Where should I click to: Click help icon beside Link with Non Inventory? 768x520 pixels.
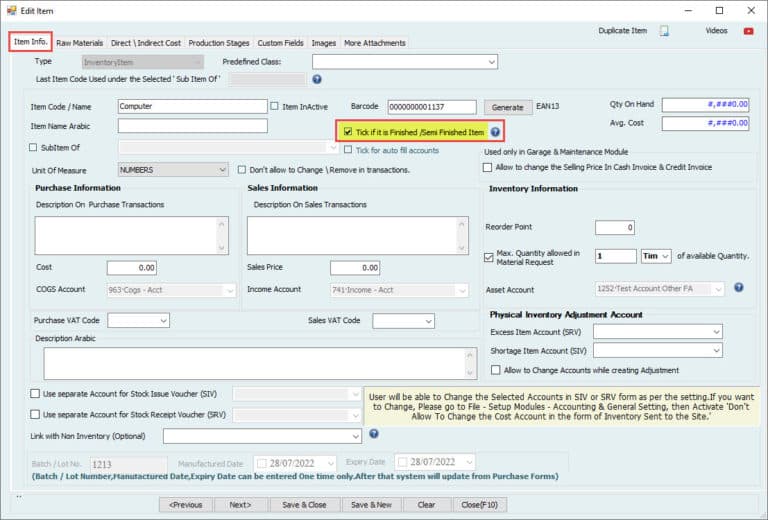click(x=373, y=434)
